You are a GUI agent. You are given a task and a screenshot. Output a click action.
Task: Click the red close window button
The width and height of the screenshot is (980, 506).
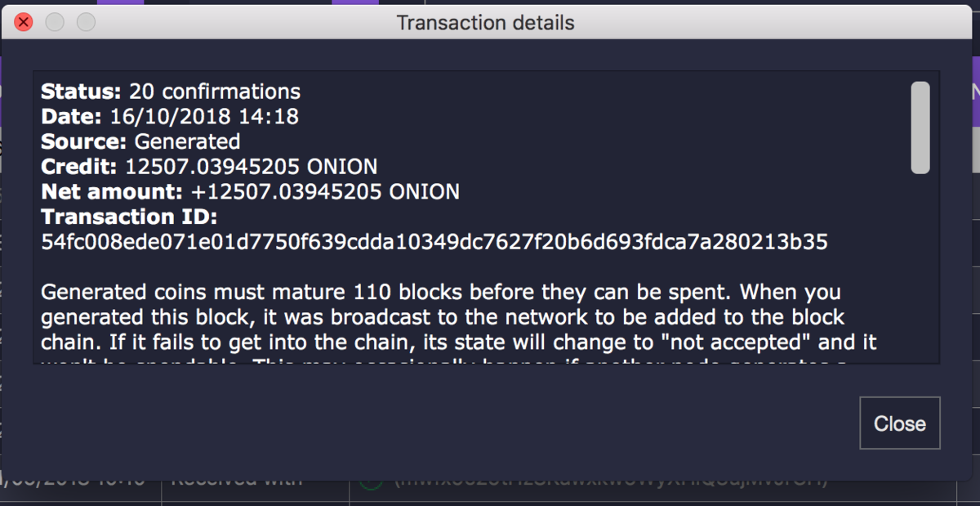24,22
